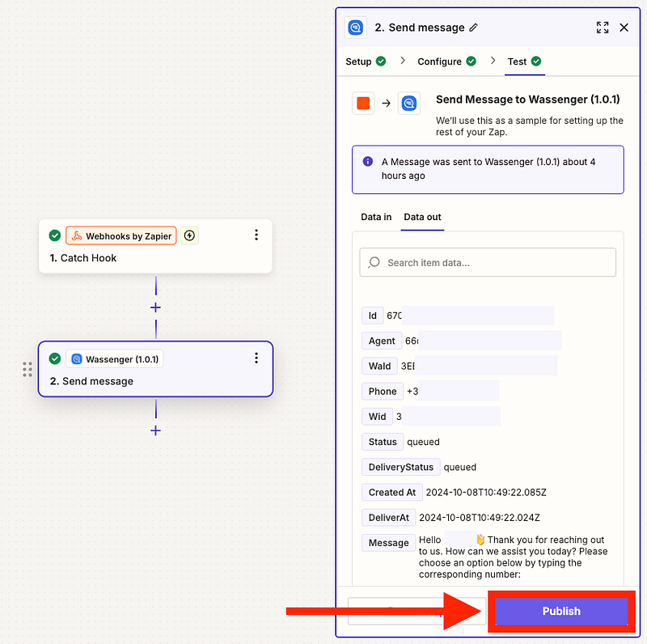The height and width of the screenshot is (644, 647).
Task: Add a step after Send message
Action: point(155,430)
